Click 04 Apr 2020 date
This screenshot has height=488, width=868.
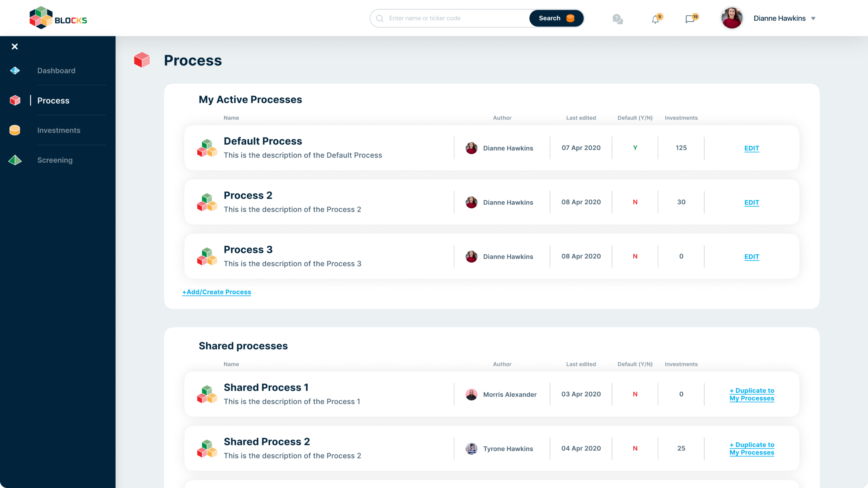581,448
